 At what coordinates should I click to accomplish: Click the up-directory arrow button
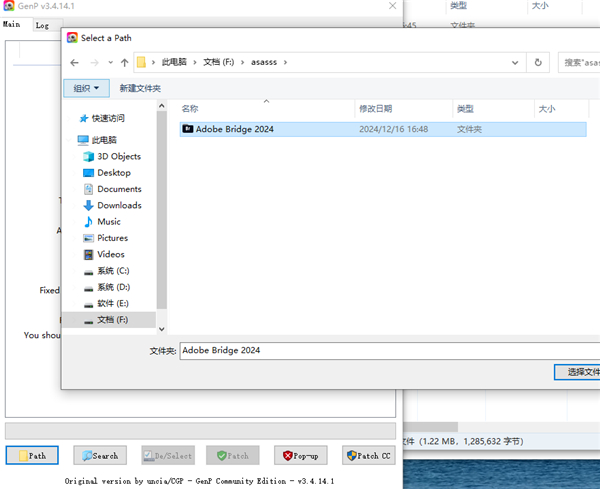click(x=124, y=62)
